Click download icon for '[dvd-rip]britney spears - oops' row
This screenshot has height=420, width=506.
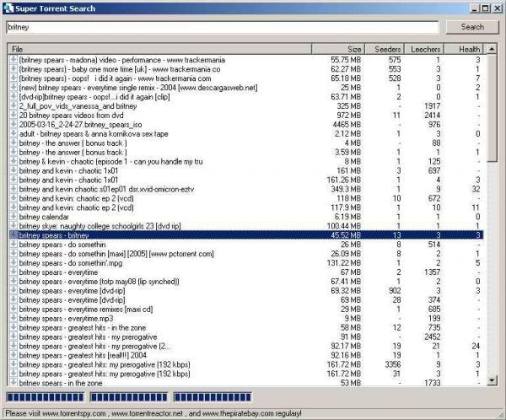click(x=13, y=96)
